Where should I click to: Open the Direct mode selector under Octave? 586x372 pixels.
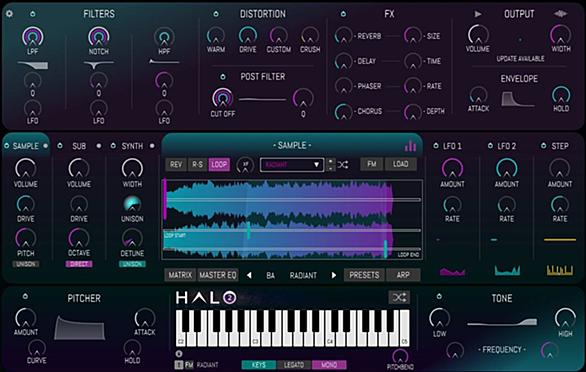(79, 264)
